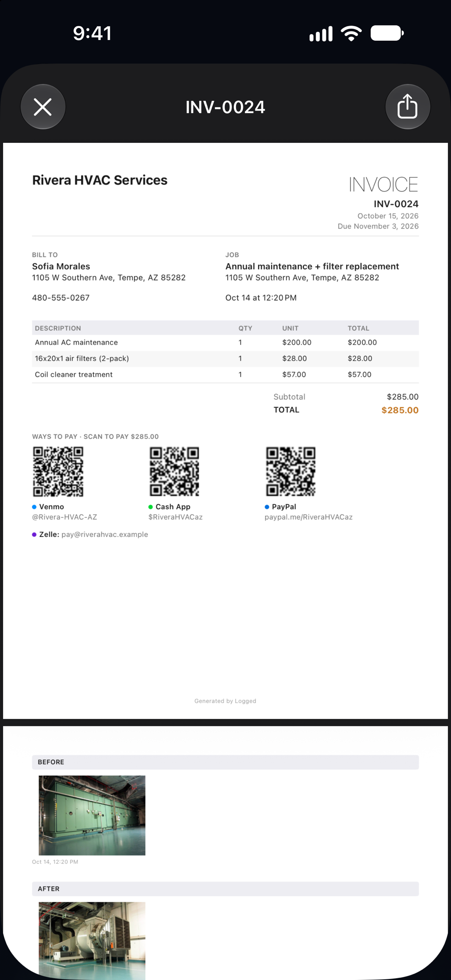Tap the @Rivera-HVAC-AZ Venmo handle
451x980 pixels.
tap(65, 517)
